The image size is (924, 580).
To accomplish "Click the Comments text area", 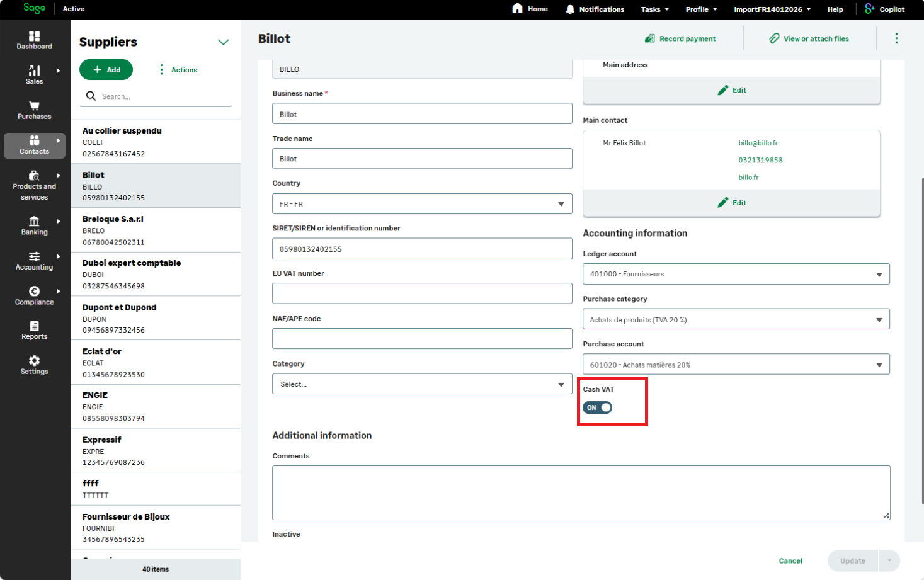I will point(581,492).
